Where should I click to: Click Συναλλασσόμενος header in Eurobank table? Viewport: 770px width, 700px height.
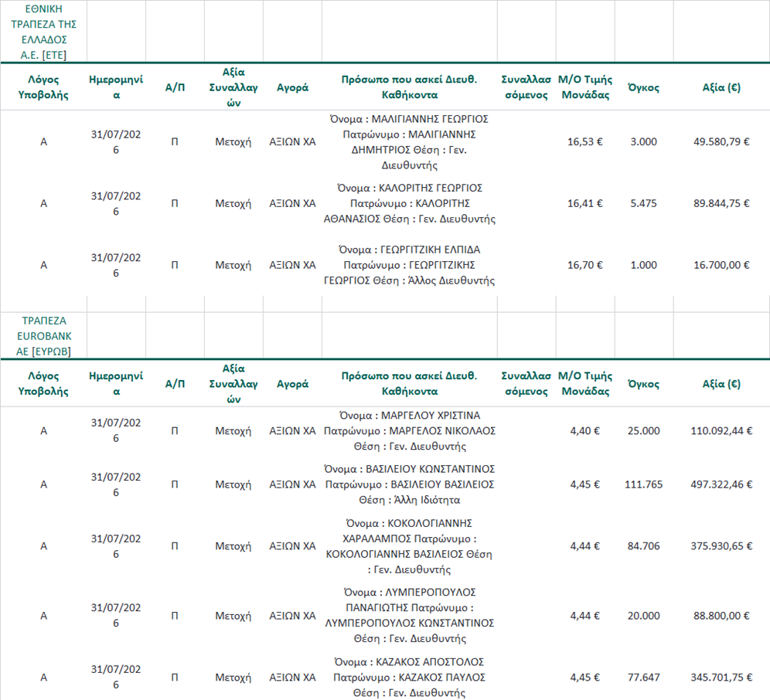526,384
